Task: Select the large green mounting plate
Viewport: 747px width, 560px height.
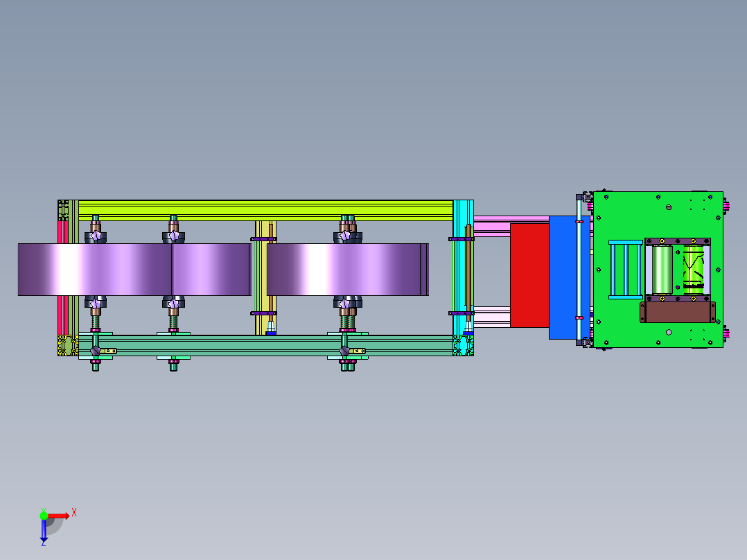Action: [658, 270]
